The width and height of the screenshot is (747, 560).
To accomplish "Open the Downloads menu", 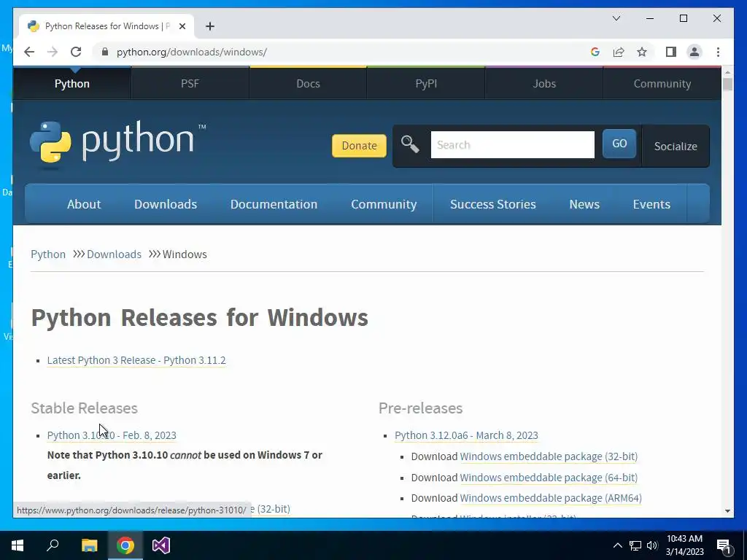I will [x=166, y=204].
